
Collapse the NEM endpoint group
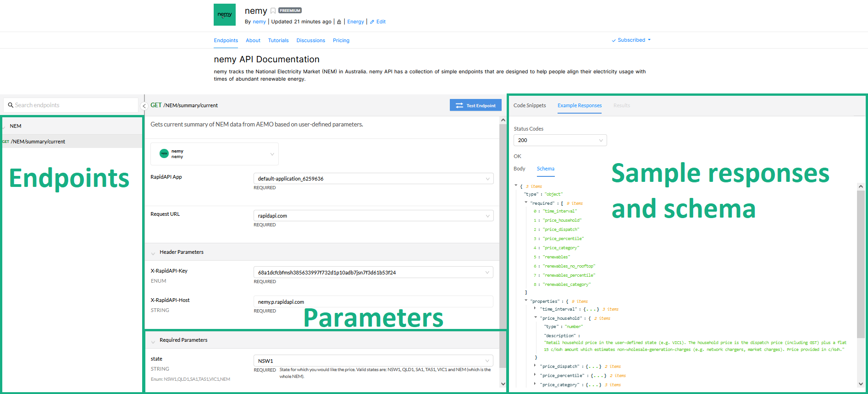pos(4,127)
